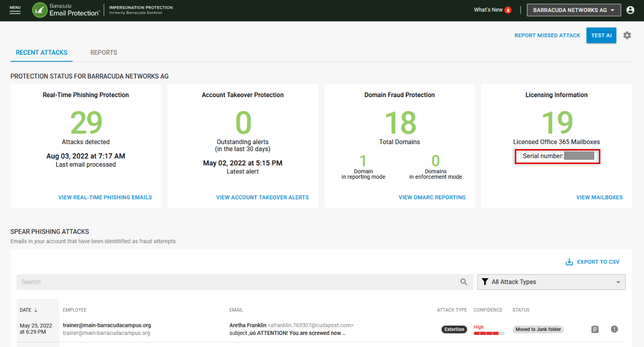Viewport: 644px width, 347px height.
Task: Click the Export to CSV download icon
Action: pyautogui.click(x=569, y=262)
